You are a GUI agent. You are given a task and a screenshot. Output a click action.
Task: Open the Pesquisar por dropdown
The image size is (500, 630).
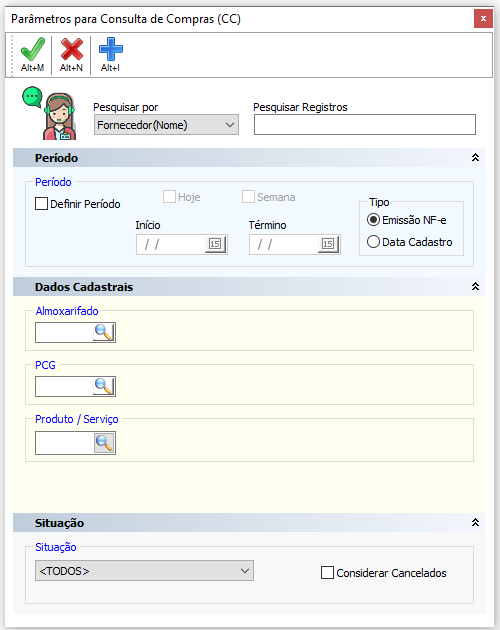166,125
